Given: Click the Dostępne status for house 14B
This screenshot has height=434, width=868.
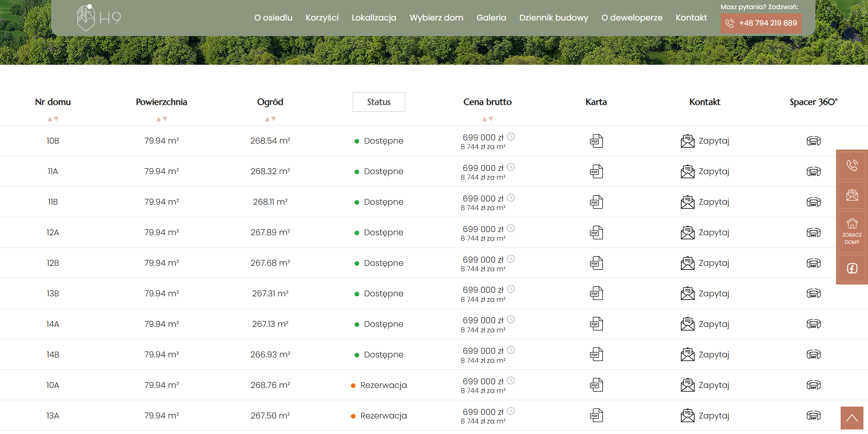Looking at the screenshot, I should click(379, 355).
